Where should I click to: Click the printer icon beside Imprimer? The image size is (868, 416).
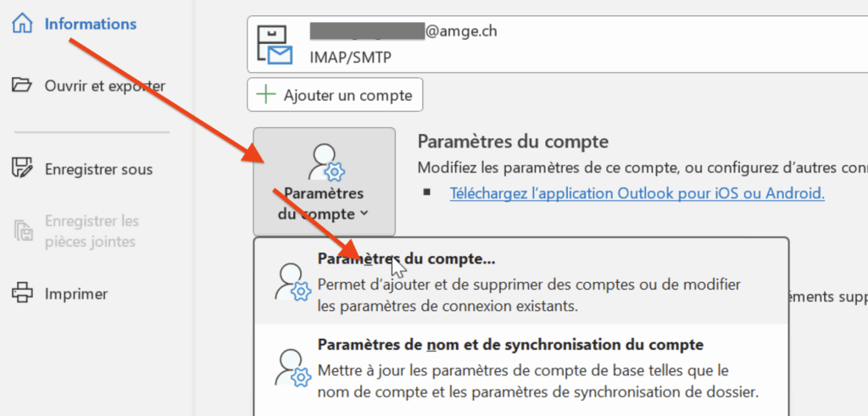[22, 294]
